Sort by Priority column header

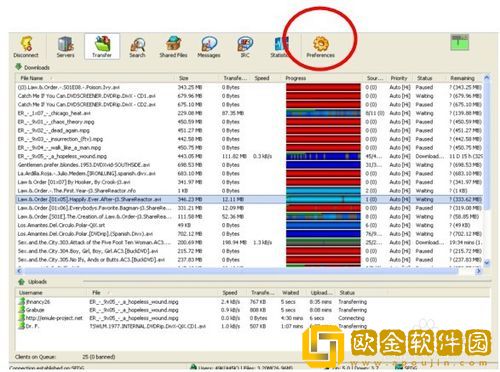399,78
